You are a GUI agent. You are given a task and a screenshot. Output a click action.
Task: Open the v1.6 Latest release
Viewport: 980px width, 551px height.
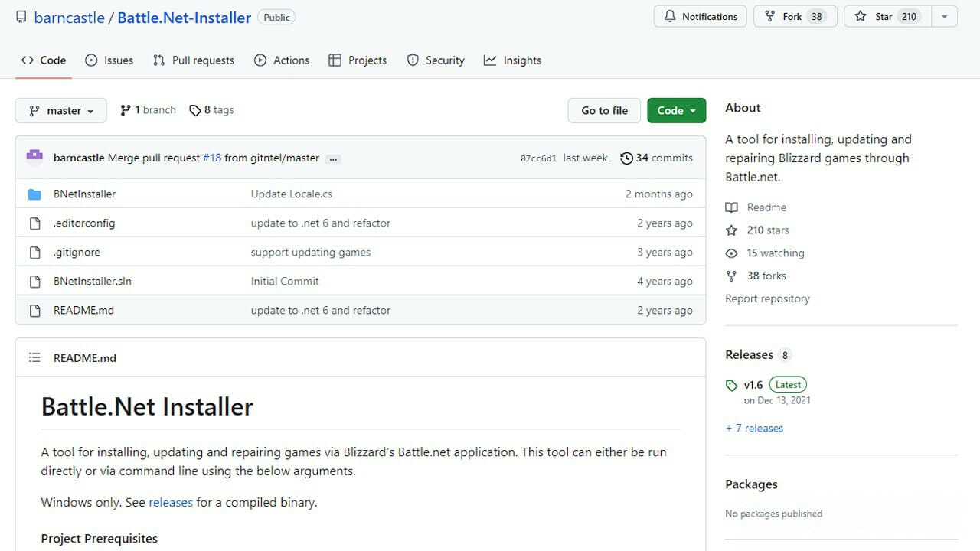[x=775, y=385]
